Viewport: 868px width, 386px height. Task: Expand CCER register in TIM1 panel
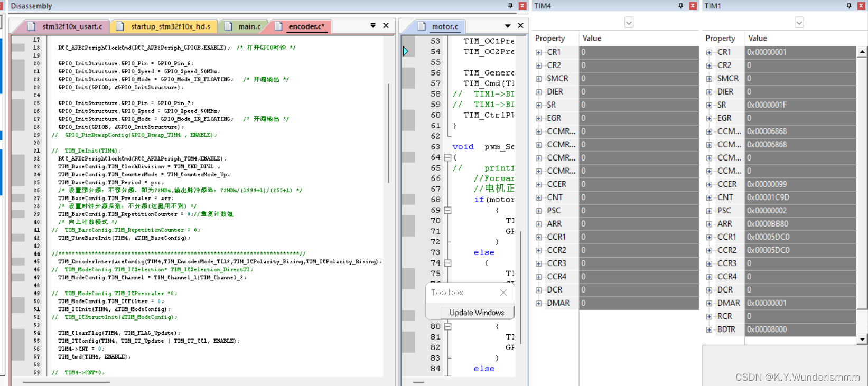pos(709,184)
